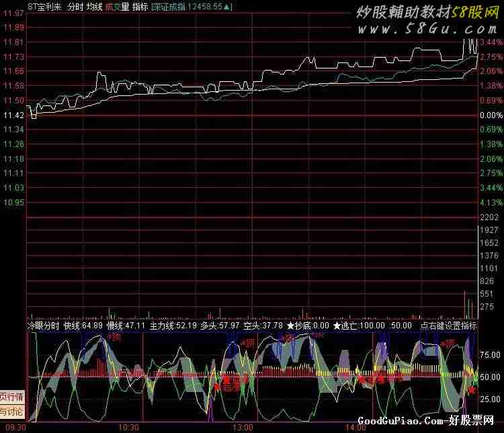Click the 13:00 time axis marker
Screen dimensions: 504x433
pos(243,428)
